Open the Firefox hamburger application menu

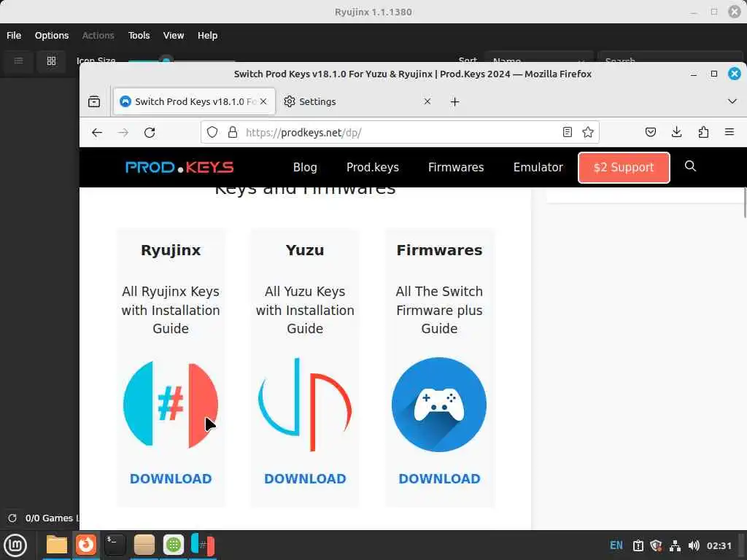pyautogui.click(x=729, y=133)
